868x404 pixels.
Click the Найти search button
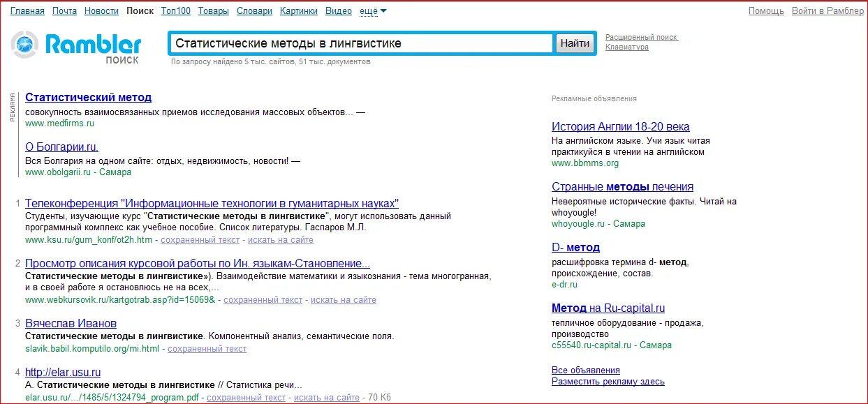[x=575, y=43]
